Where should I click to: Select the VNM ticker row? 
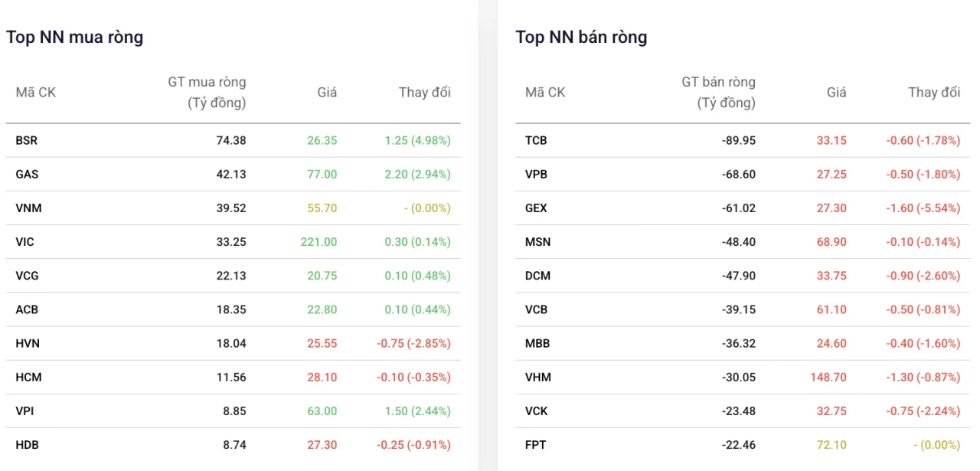coord(234,208)
